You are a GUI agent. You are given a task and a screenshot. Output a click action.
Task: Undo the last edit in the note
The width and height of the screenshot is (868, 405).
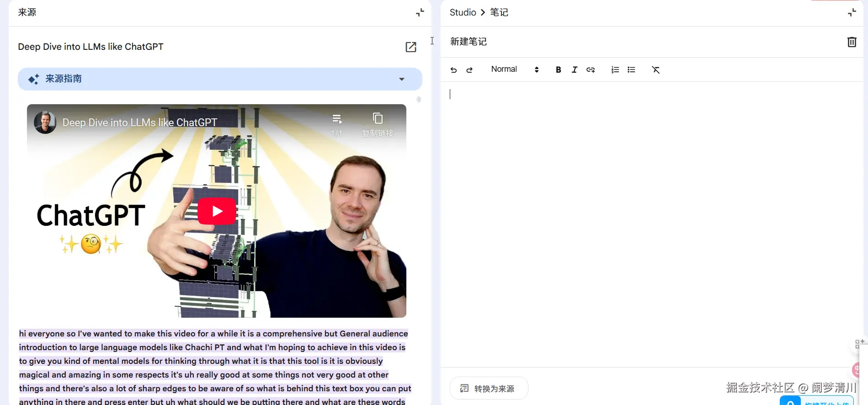(x=453, y=70)
